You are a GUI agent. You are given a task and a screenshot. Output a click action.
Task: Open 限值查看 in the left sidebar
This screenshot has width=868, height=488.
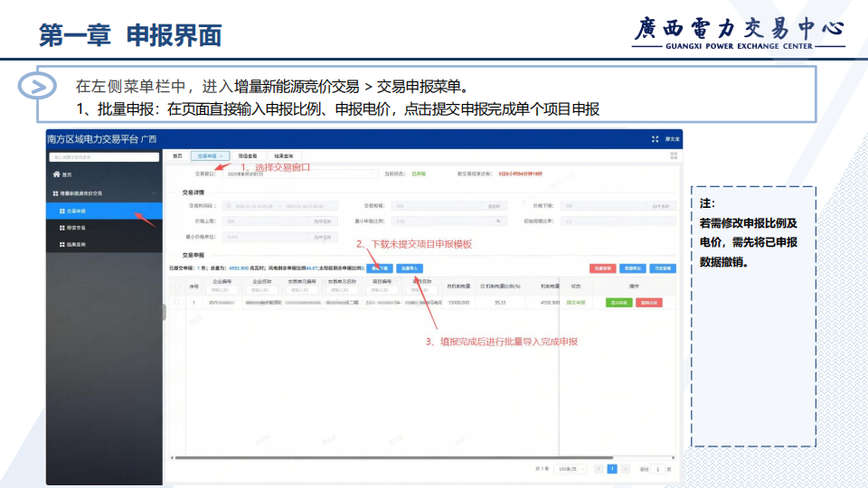pos(104,228)
